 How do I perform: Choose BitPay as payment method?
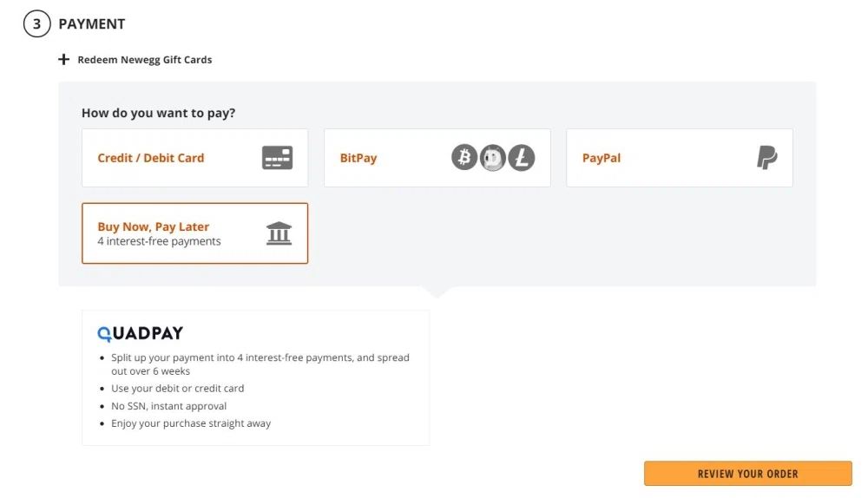pos(358,158)
